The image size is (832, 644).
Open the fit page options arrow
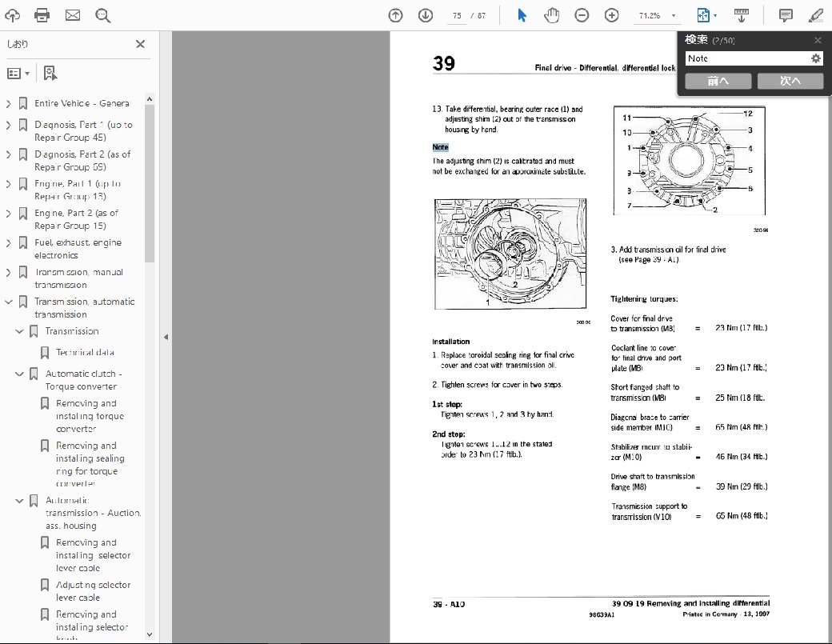point(715,16)
